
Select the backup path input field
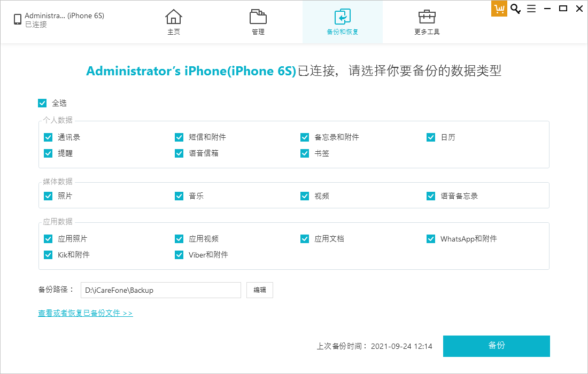coord(160,290)
